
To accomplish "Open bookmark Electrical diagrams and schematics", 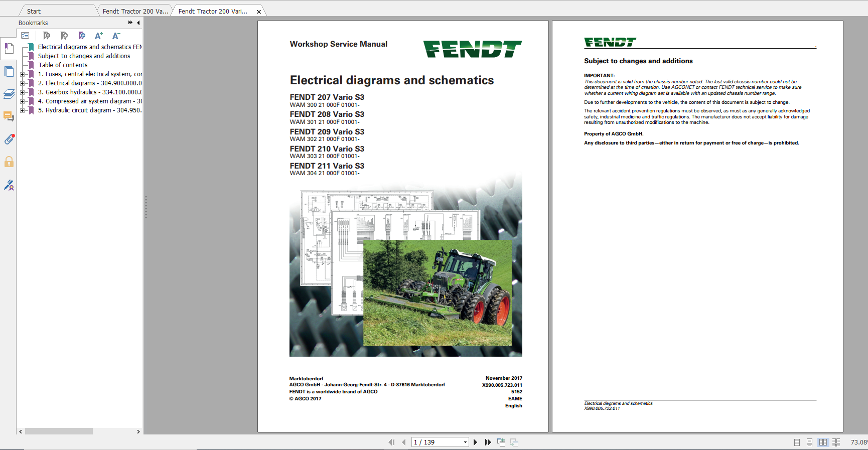I will pyautogui.click(x=90, y=47).
